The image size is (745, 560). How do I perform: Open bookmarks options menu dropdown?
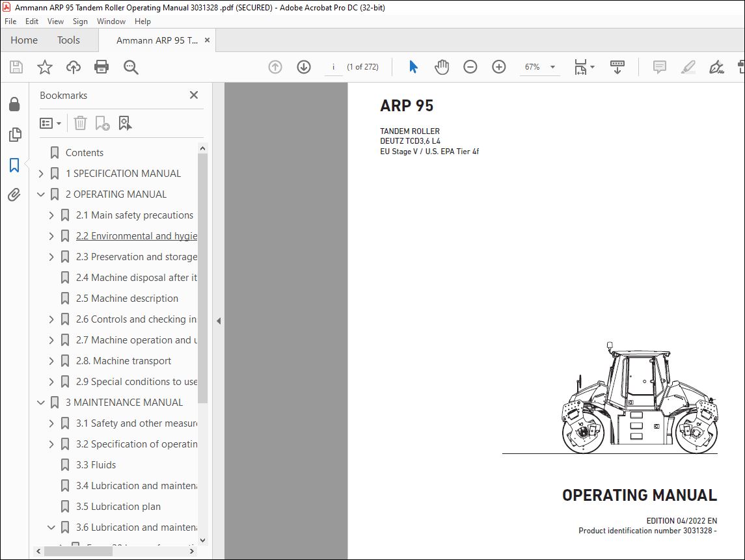[x=50, y=124]
